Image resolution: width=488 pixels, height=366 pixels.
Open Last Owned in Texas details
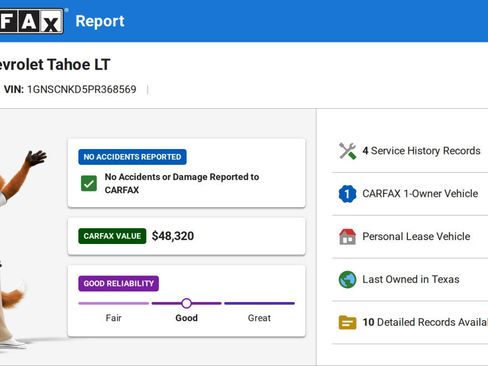[410, 279]
